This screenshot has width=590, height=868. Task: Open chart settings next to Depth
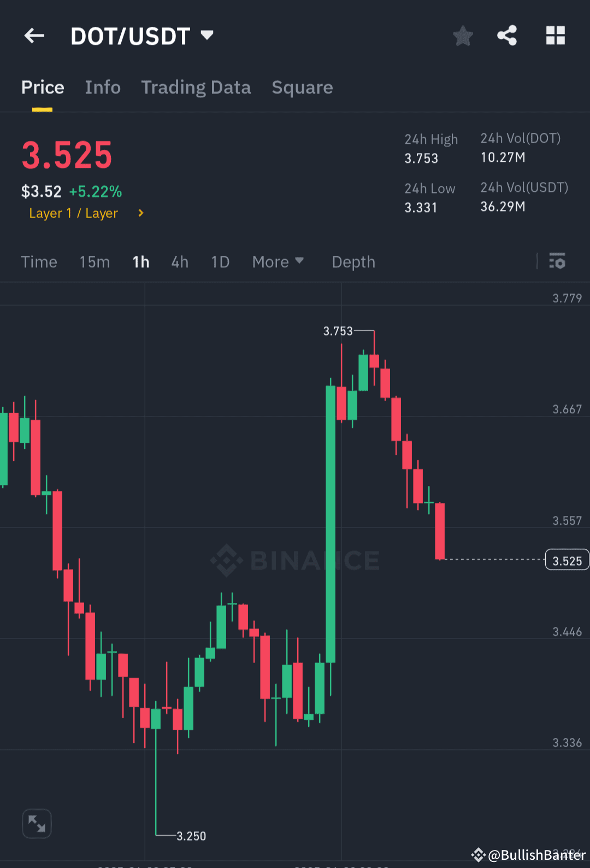point(558,262)
